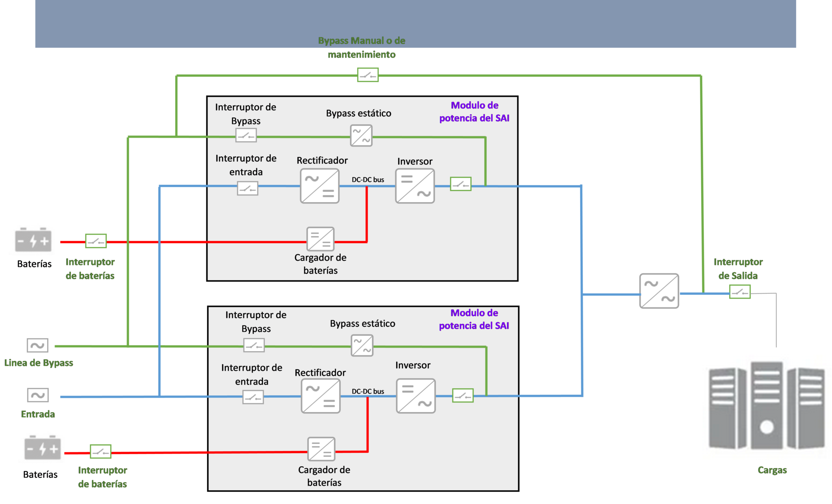Image resolution: width=832 pixels, height=504 pixels.
Task: Select the lower module 'Rectificador' label
Action: click(x=320, y=372)
